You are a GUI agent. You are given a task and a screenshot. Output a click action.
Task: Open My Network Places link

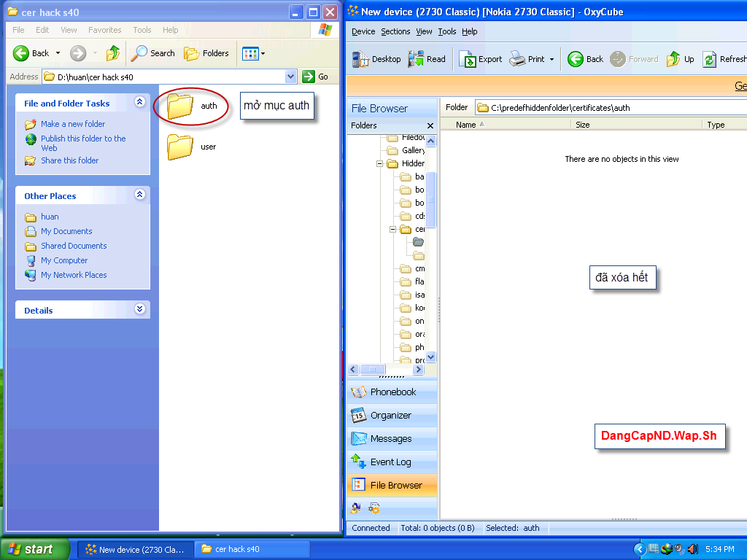tap(74, 275)
